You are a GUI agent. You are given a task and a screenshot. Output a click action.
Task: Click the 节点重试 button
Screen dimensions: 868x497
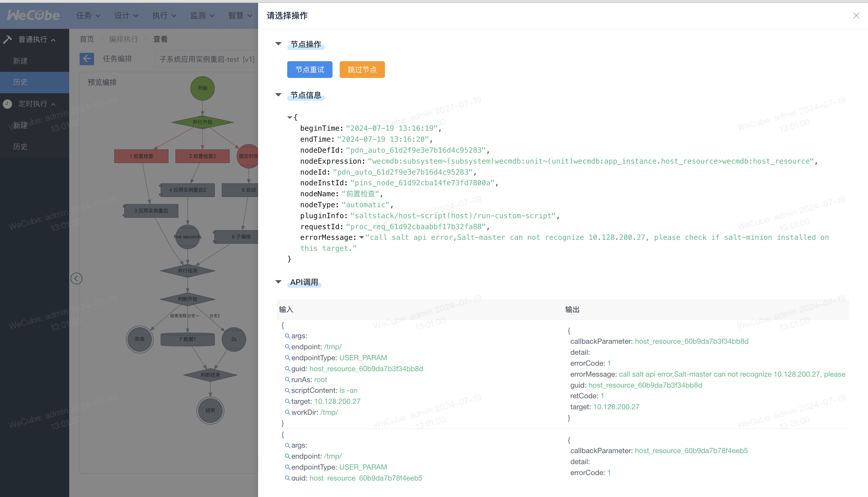310,70
